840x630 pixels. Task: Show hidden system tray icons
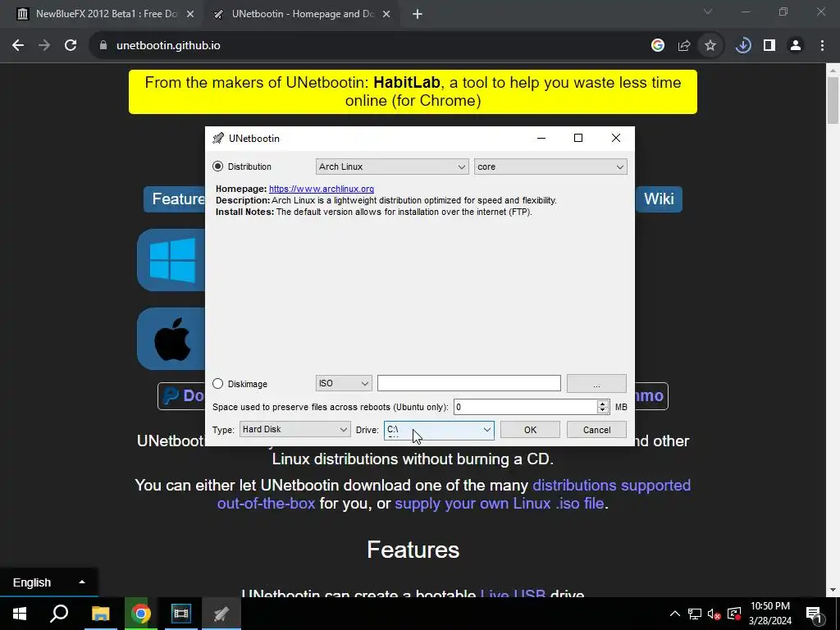point(675,614)
